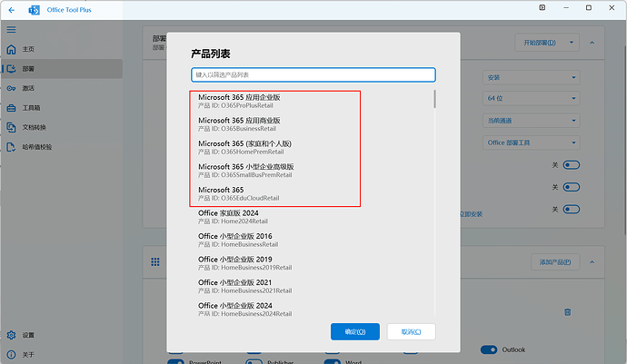Toggle the Outlook switch
The height and width of the screenshot is (364, 627).
[489, 349]
